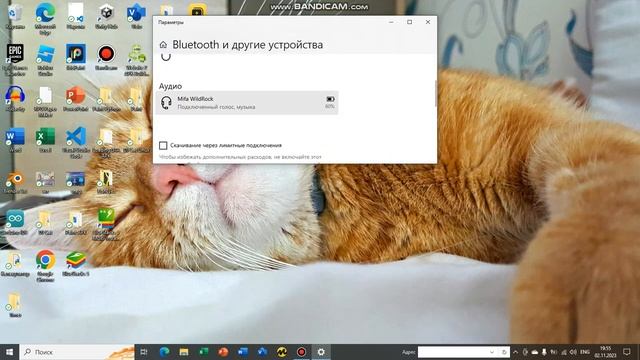Open Word from the taskbar
This screenshot has height=360, width=640.
click(243, 352)
